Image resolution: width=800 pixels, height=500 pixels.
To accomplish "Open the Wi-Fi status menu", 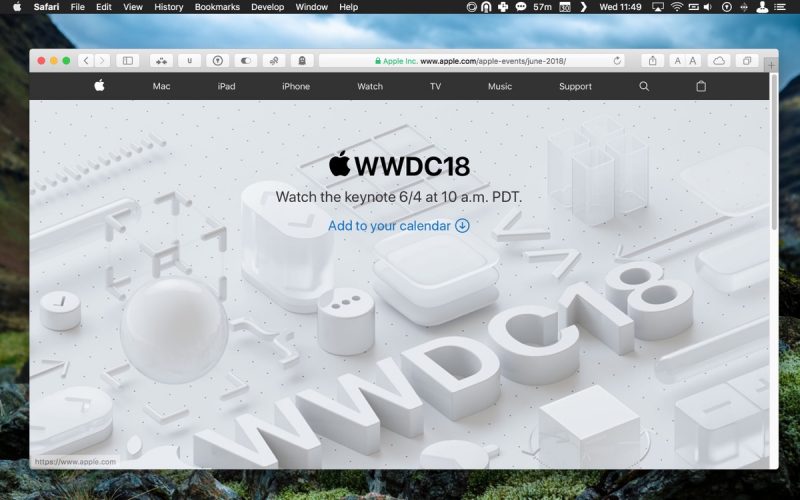I will pyautogui.click(x=677, y=7).
